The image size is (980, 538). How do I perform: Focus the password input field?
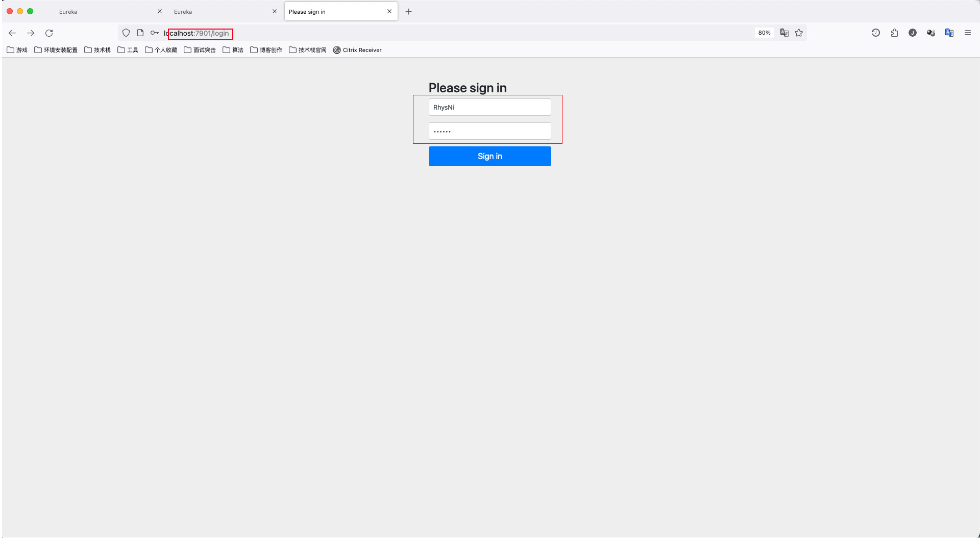click(490, 131)
